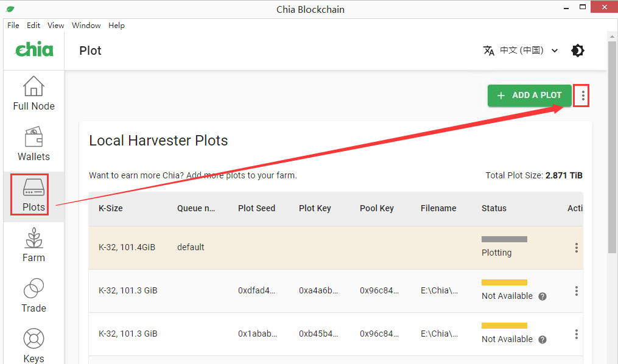Open the View menu
618x364 pixels.
click(56, 26)
